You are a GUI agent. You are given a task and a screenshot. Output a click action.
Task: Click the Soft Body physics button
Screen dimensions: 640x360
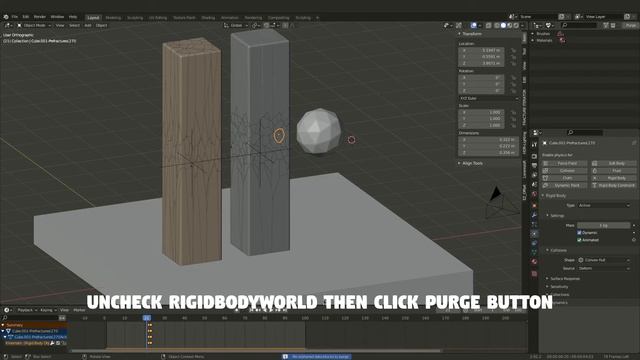pos(613,163)
